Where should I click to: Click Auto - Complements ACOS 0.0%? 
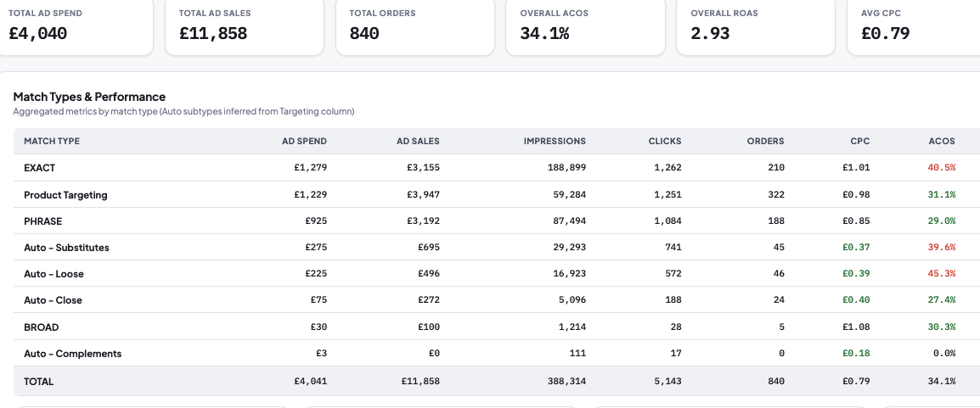[x=944, y=354]
